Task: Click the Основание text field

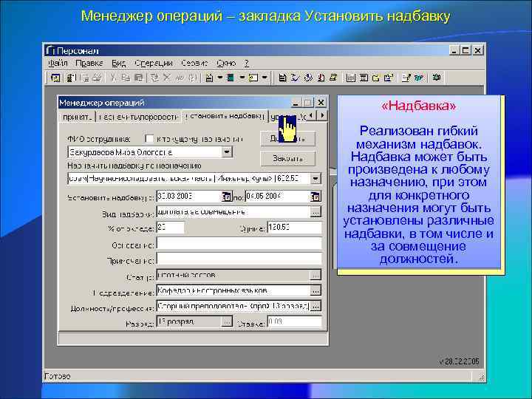Action: click(x=239, y=244)
